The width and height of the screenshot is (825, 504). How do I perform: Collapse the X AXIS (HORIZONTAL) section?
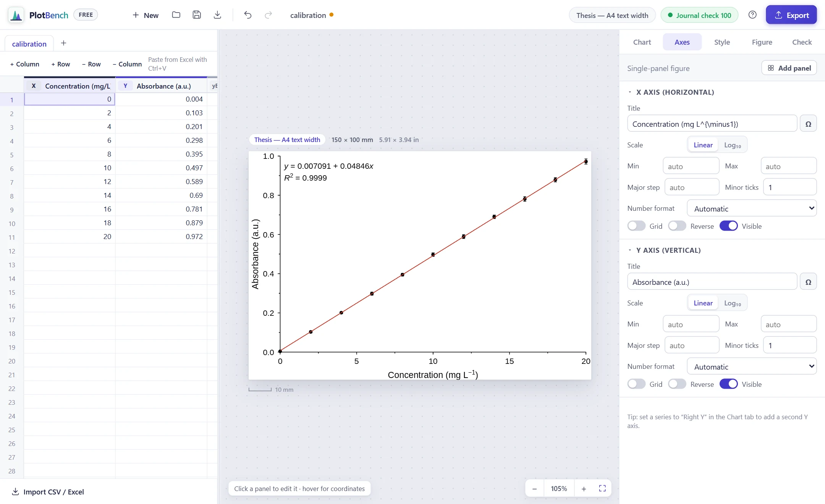coord(671,92)
